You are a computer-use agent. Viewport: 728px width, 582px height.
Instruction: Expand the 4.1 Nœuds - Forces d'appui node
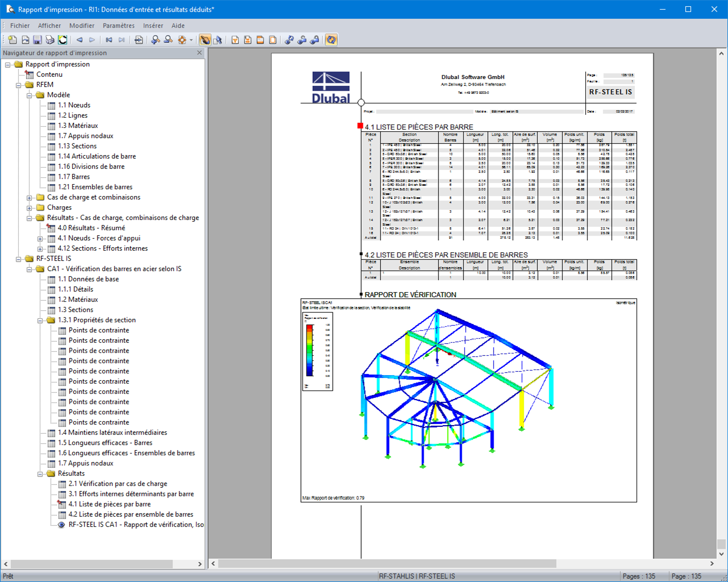(40, 238)
